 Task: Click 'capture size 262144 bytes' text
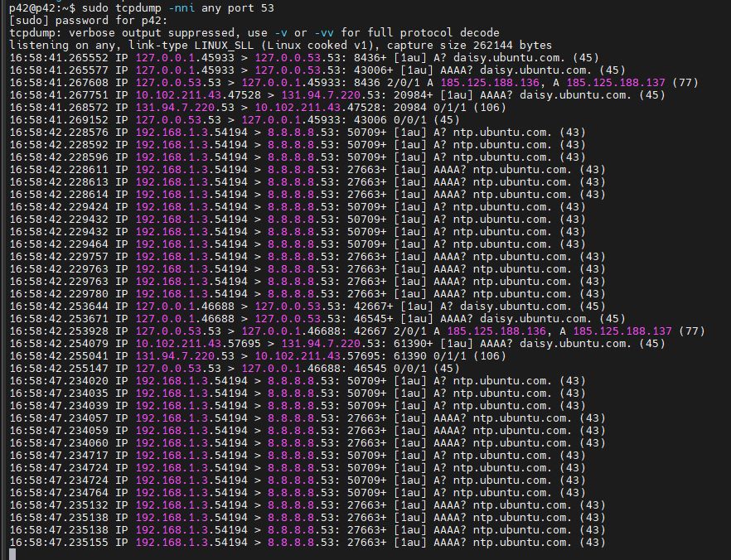click(x=469, y=46)
